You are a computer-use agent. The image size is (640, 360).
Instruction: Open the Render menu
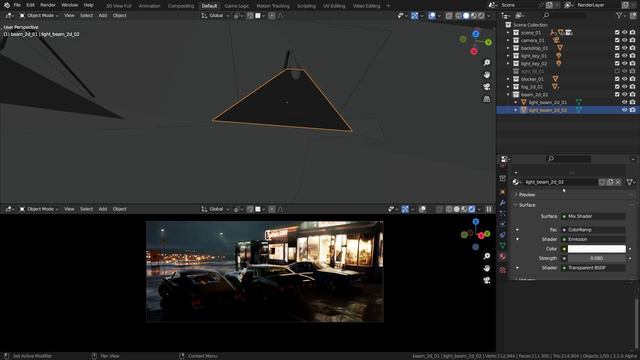[x=48, y=5]
